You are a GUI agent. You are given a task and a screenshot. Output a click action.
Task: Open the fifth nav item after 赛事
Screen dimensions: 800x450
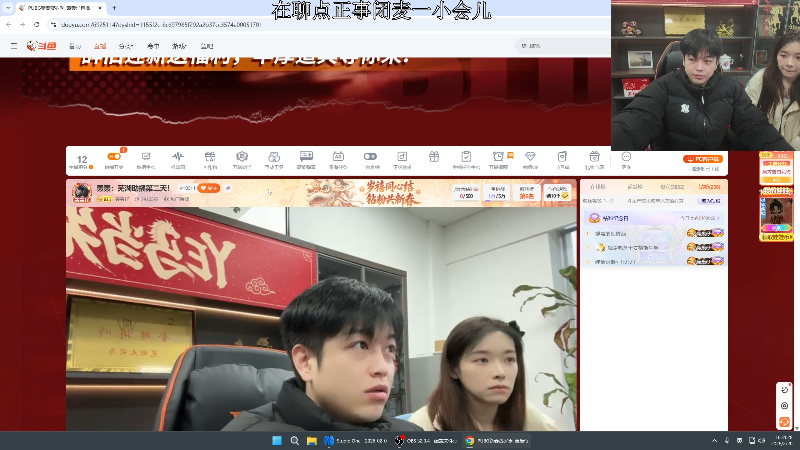point(179,46)
